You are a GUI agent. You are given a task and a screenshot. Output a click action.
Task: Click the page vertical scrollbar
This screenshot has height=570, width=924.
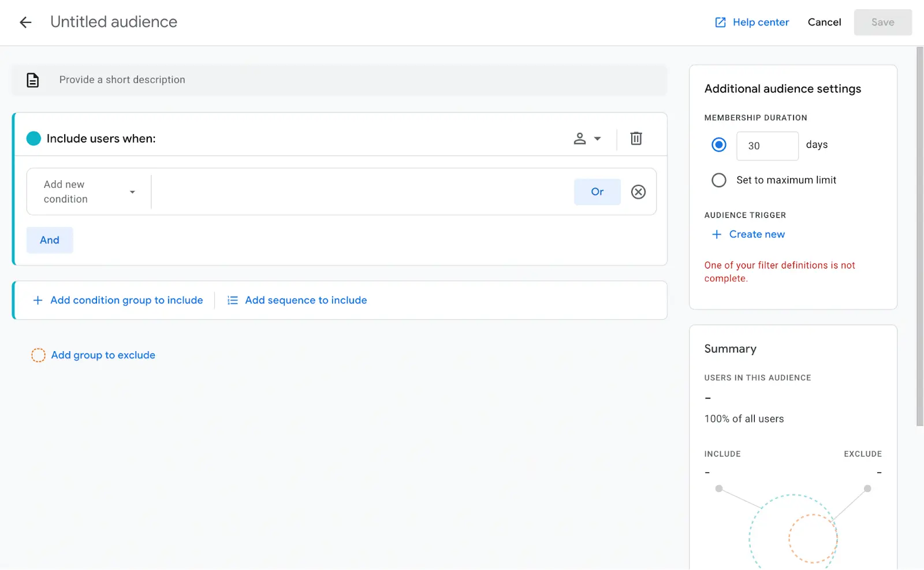point(920,237)
